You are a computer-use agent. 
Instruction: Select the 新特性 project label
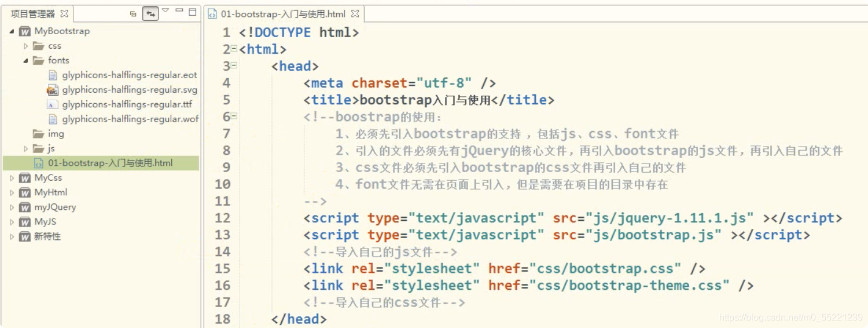(47, 236)
